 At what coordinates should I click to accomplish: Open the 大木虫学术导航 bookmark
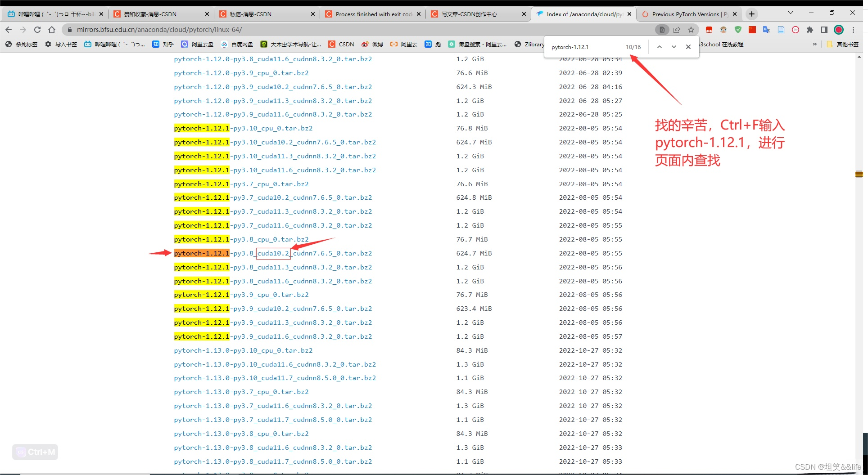[291, 44]
